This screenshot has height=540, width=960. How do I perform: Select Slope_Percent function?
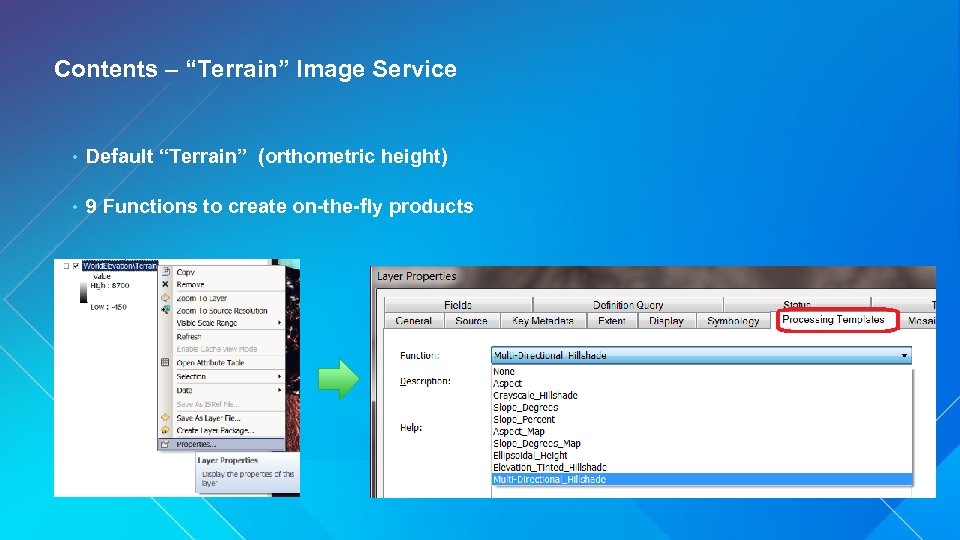point(702,419)
